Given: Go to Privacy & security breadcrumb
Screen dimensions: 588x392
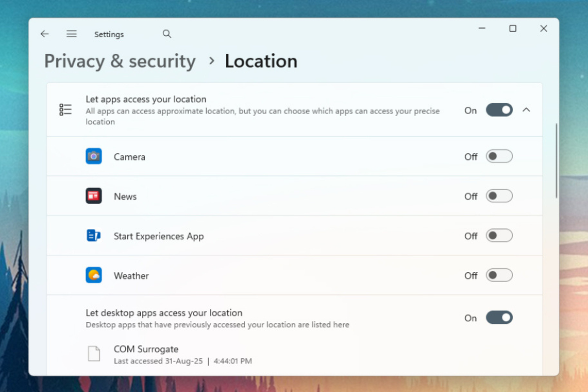Looking at the screenshot, I should (x=120, y=61).
